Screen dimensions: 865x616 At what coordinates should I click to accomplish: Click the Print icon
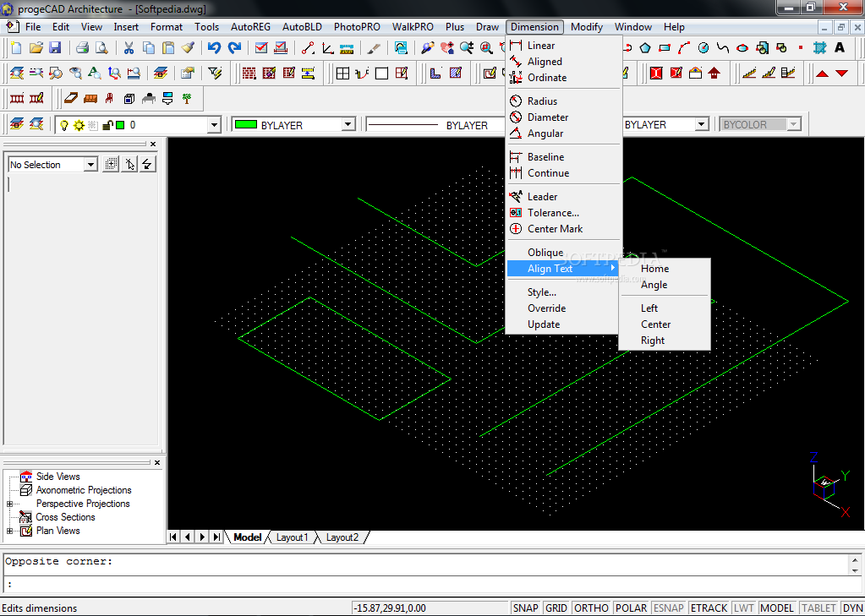[82, 48]
